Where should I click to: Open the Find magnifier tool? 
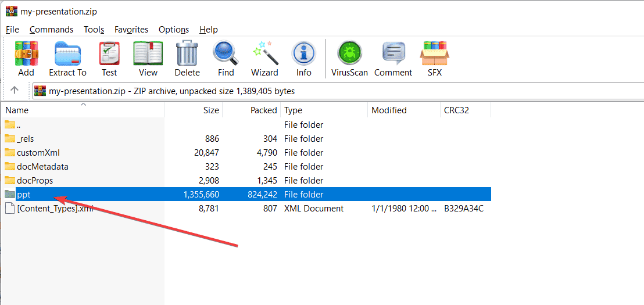[226, 53]
